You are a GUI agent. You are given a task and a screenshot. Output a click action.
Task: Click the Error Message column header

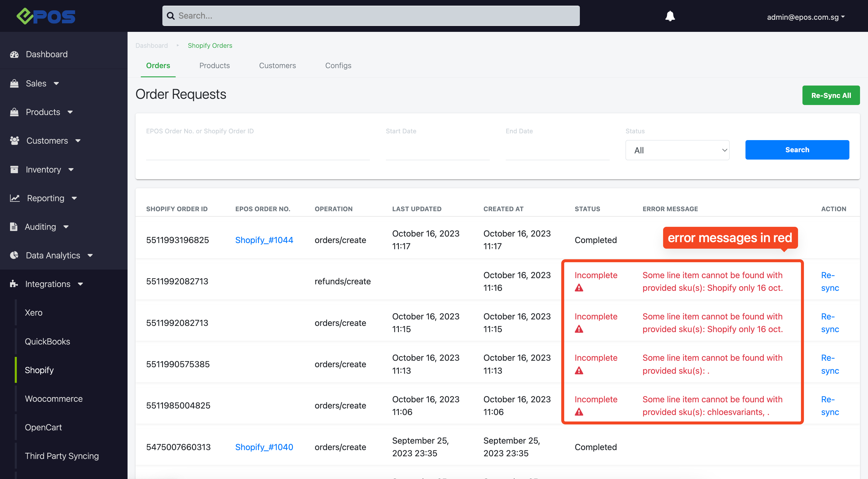pyautogui.click(x=670, y=209)
